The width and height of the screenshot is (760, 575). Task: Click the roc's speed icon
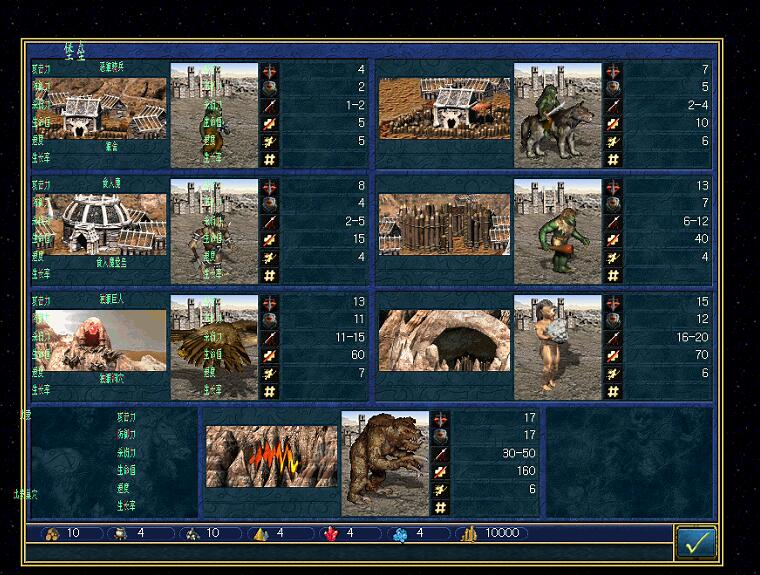(269, 374)
